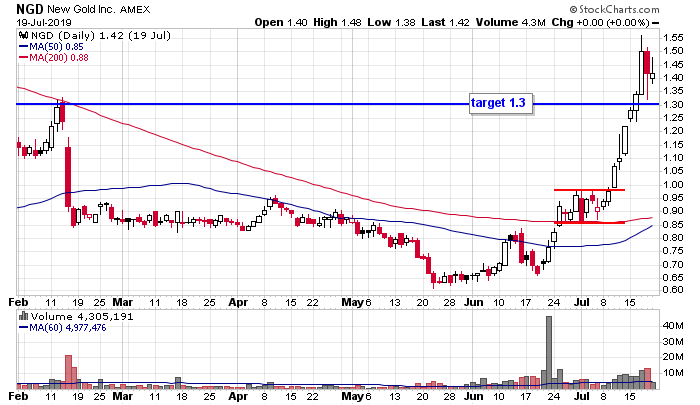
Task: Click the MA(50) 0.85 legend entry
Action: click(51, 46)
